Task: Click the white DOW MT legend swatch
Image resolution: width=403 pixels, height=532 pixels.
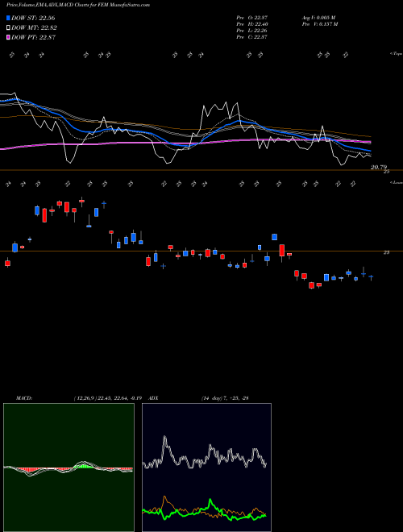Action: tap(8, 28)
